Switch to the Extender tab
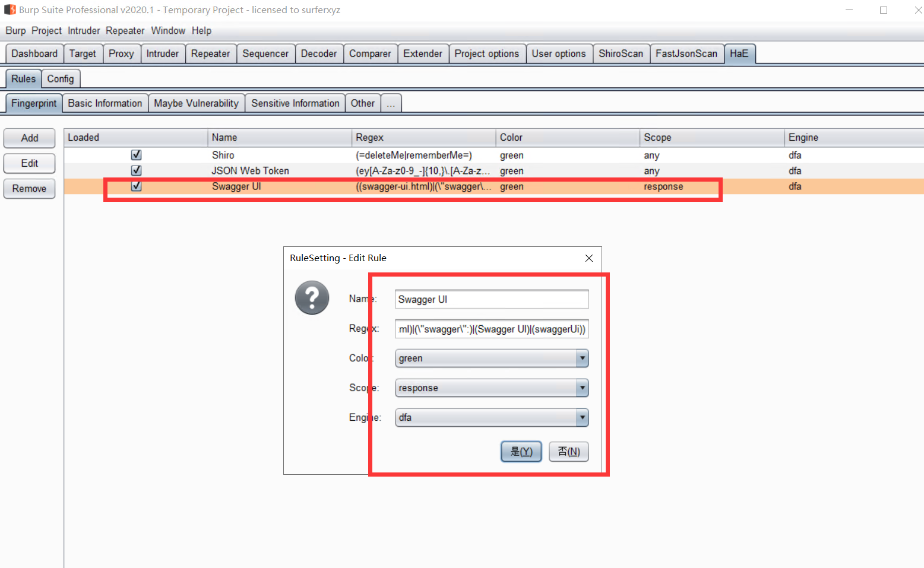The image size is (924, 568). click(x=423, y=53)
